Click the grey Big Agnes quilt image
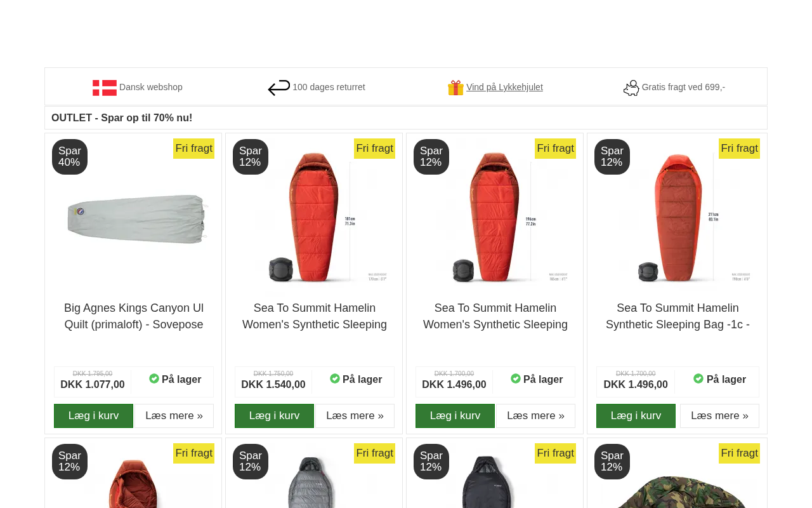The image size is (812, 508). (x=137, y=218)
